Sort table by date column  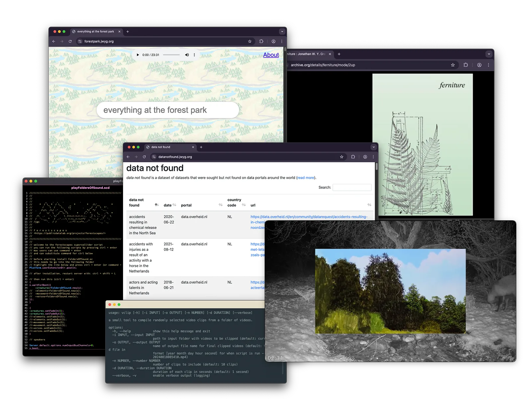point(174,205)
